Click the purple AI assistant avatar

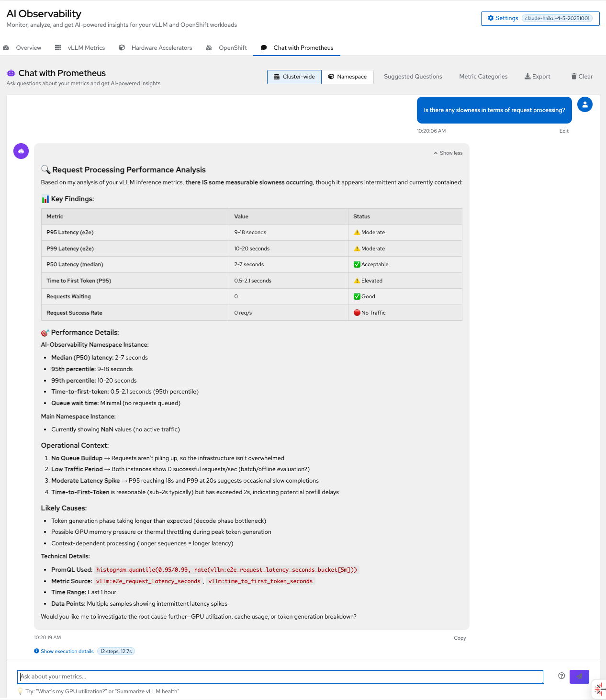[21, 151]
